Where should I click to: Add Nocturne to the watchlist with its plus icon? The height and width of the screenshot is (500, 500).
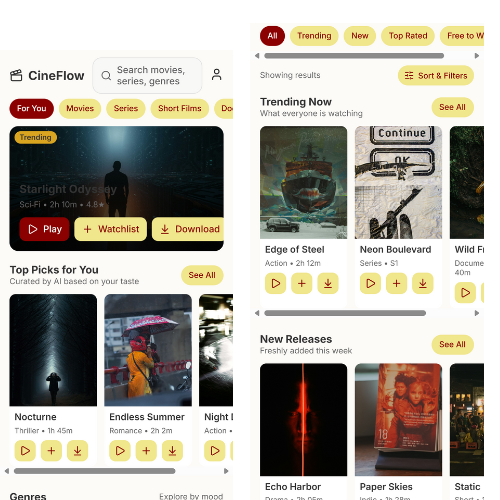point(51,451)
